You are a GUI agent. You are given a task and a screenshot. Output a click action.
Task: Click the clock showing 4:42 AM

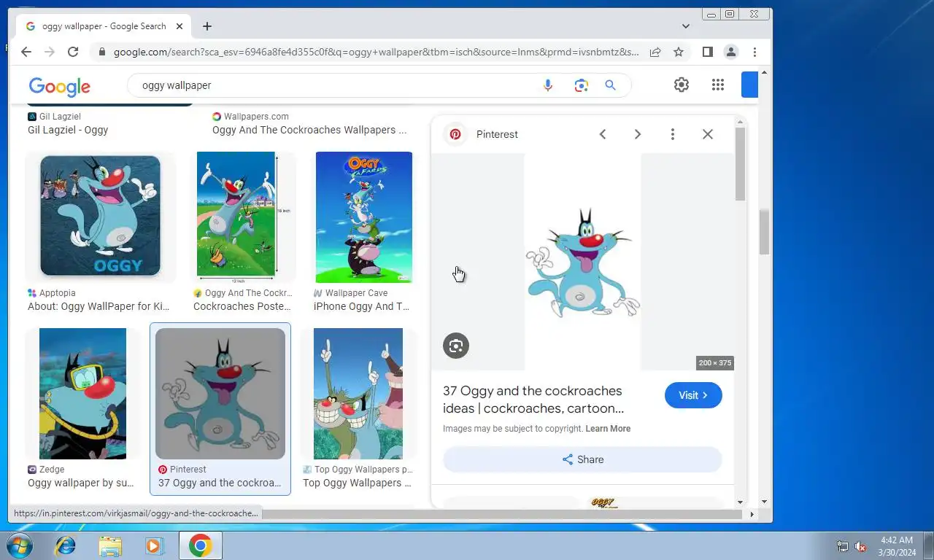coord(897,540)
